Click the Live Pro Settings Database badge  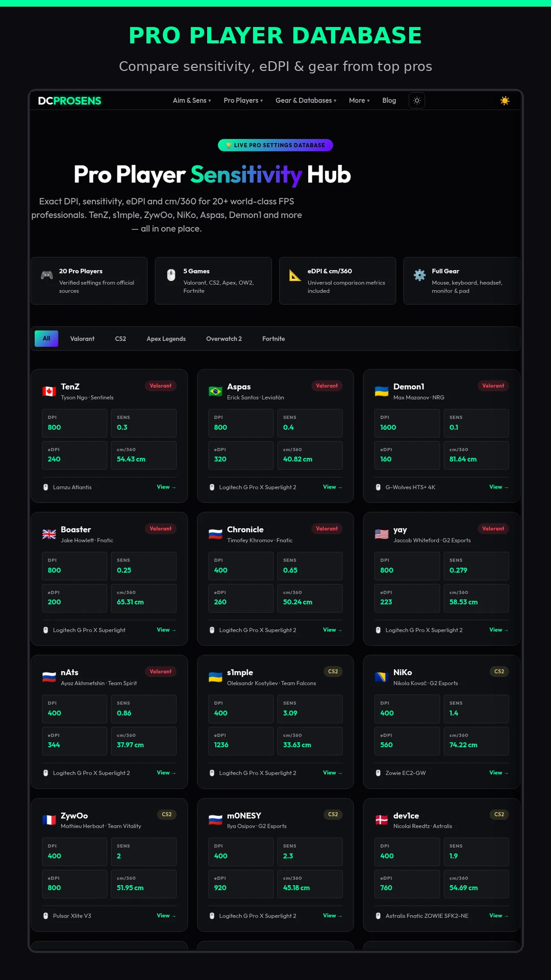(275, 145)
